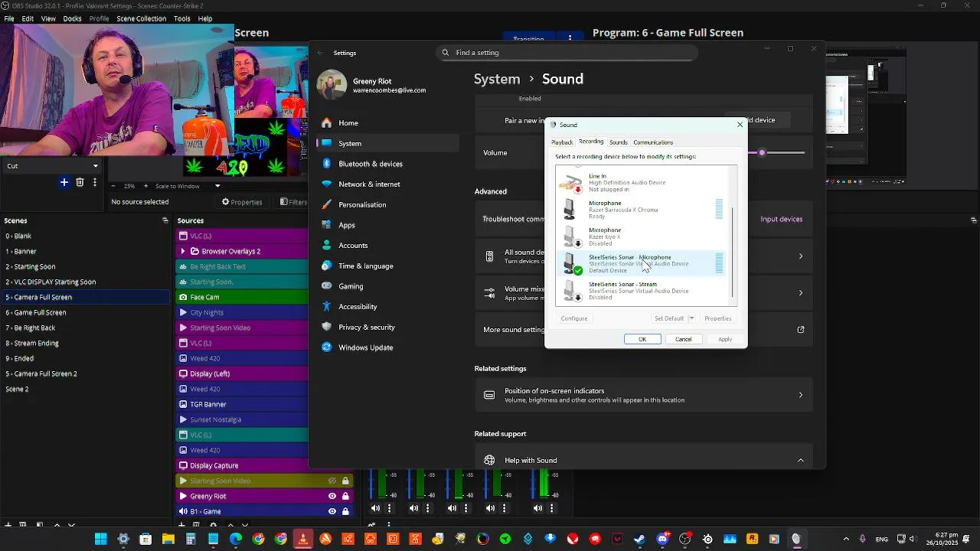This screenshot has width=980, height=551.
Task: Open Network & internet in Settings sidebar
Action: click(x=387, y=184)
